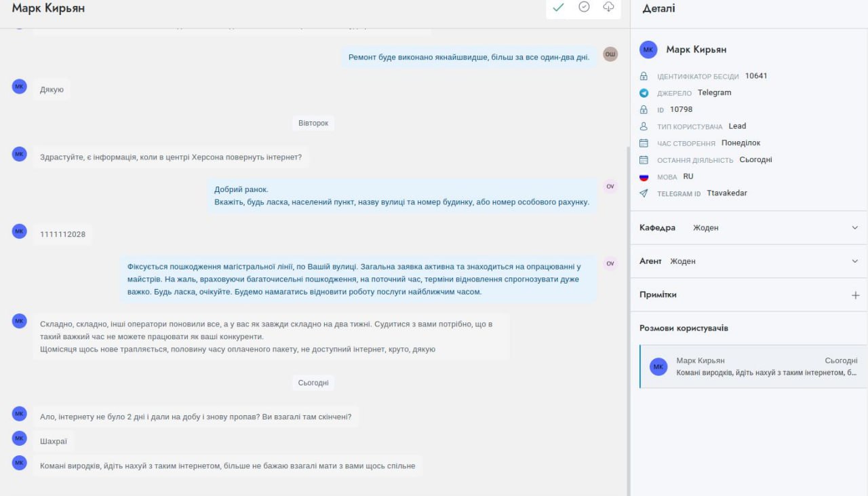This screenshot has height=496, width=868.
Task: Click MK avatar beside 'Здрастуйте' message
Action: 20,154
